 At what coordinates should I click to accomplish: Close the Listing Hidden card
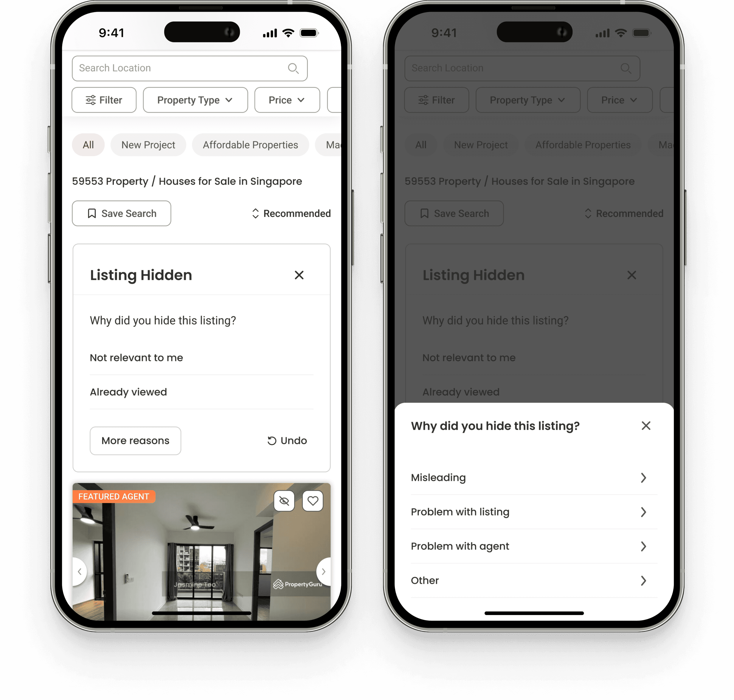click(300, 275)
